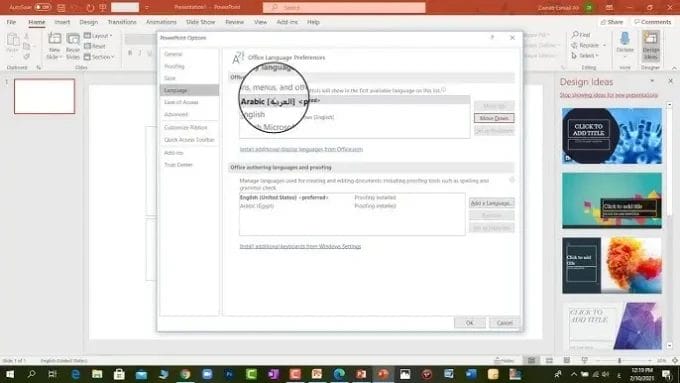Open install additional display languages link
This screenshot has width=680, height=383.
pos(301,149)
